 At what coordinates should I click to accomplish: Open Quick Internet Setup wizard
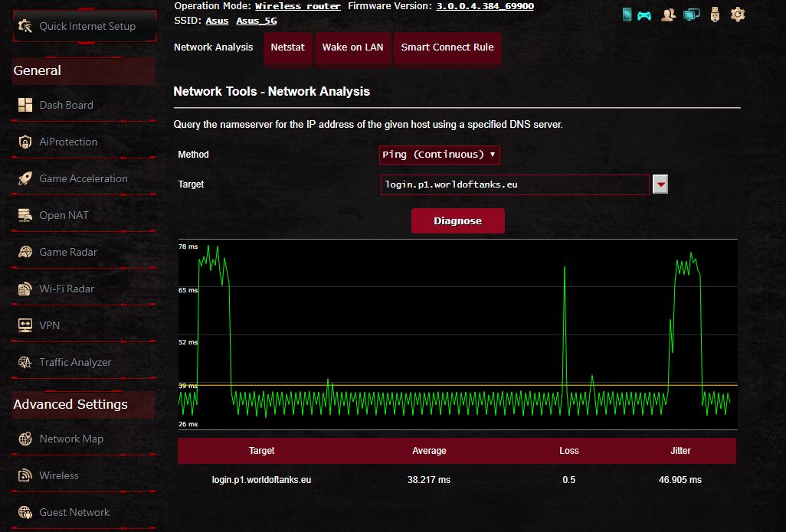85,26
